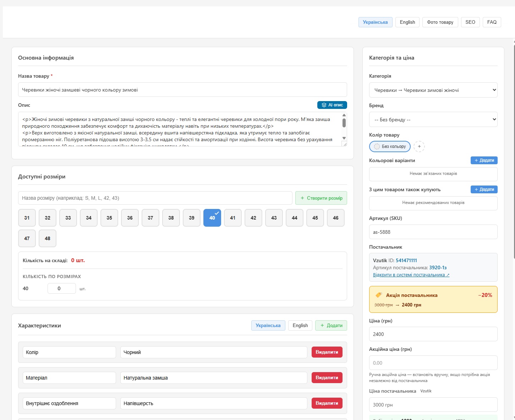Image resolution: width=515 pixels, height=420 pixels.
Task: Switch to the Фото товару tab
Action: (x=440, y=22)
